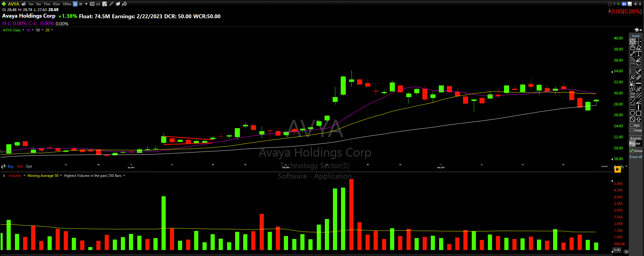This screenshot has width=644, height=256.
Task: Click the share arrow icon
Action: [124, 4]
